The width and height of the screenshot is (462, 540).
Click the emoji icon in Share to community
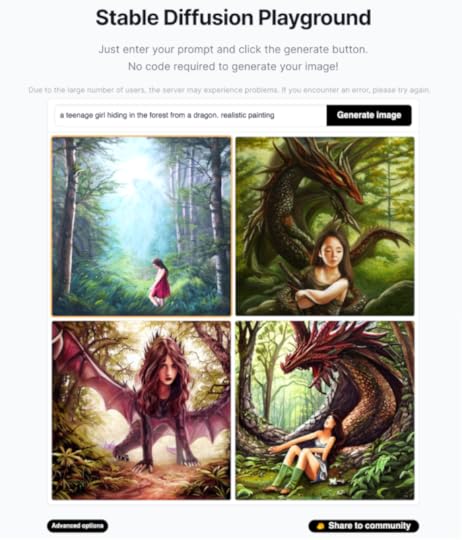point(321,526)
